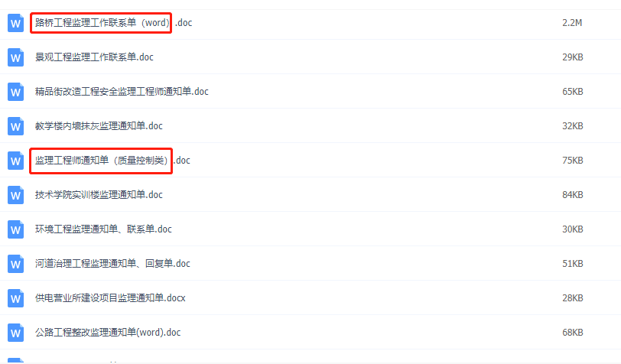Click Word icon beside 公路工程整改监理通知单(word).doc
621x364 pixels.
click(15, 333)
